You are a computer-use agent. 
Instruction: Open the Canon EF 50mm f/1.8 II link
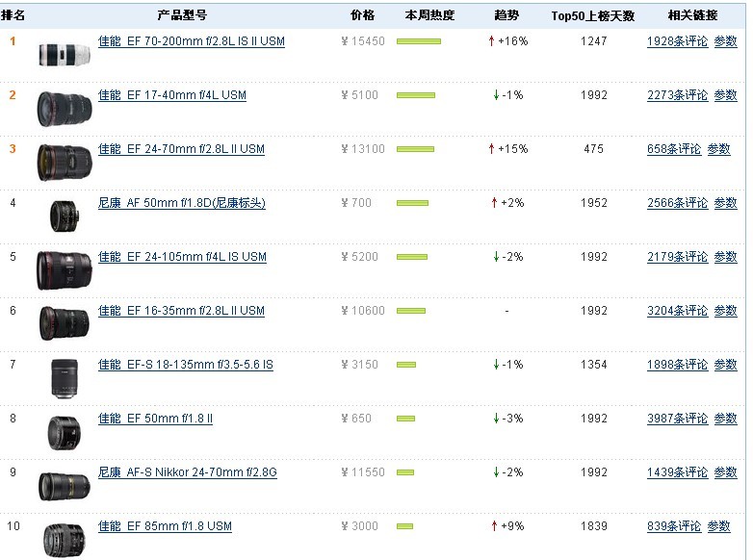[155, 419]
